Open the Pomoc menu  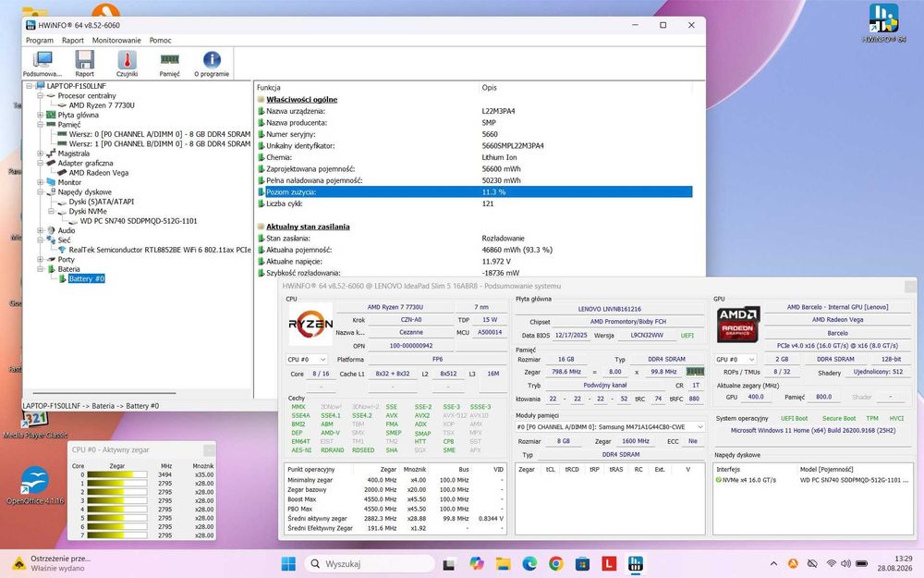tap(160, 40)
